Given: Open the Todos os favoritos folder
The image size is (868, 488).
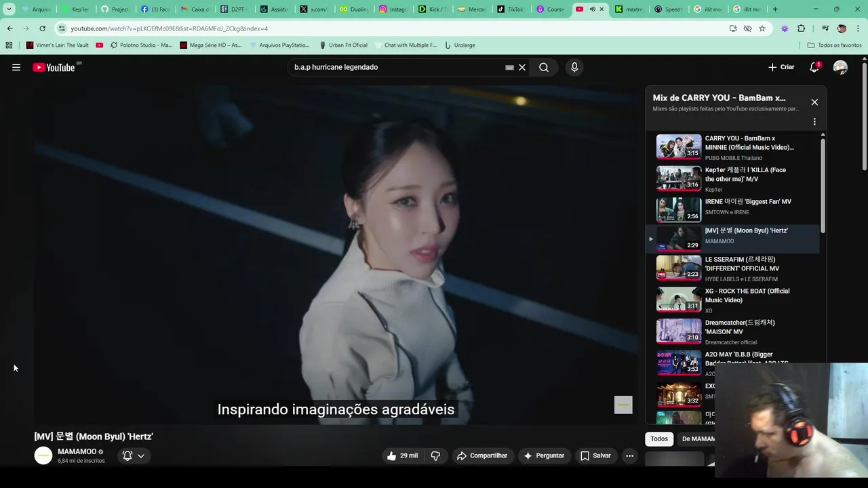Looking at the screenshot, I should click(834, 45).
